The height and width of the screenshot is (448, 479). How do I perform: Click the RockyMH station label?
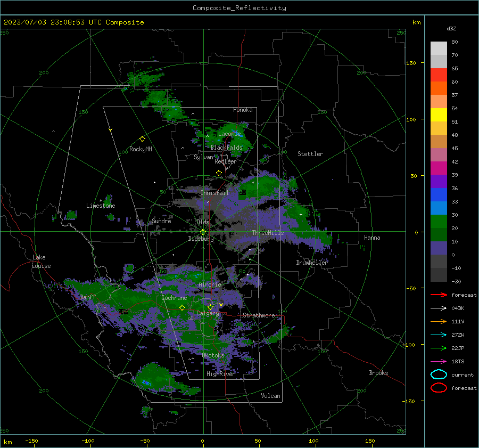141,149
